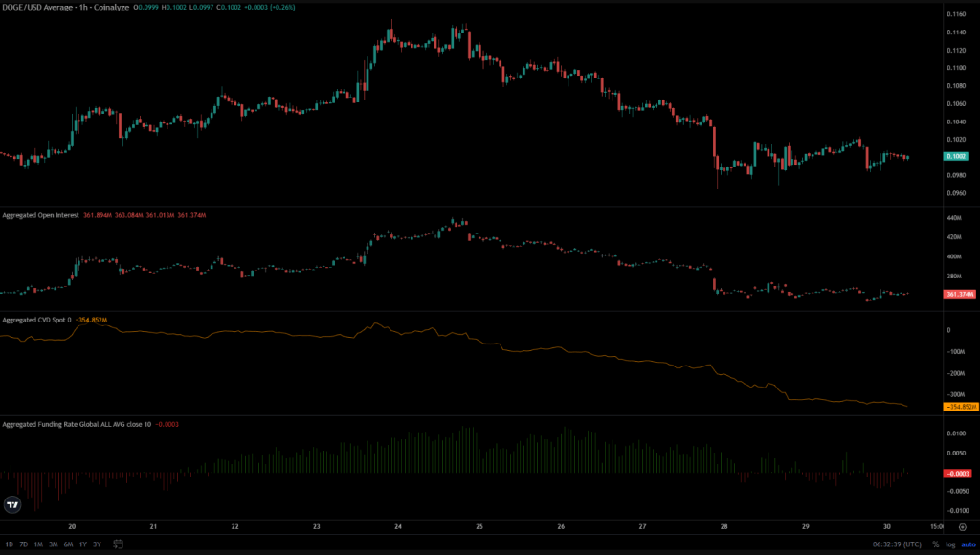Click date 20 on the time axis
This screenshot has width=980, height=555.
[x=72, y=527]
